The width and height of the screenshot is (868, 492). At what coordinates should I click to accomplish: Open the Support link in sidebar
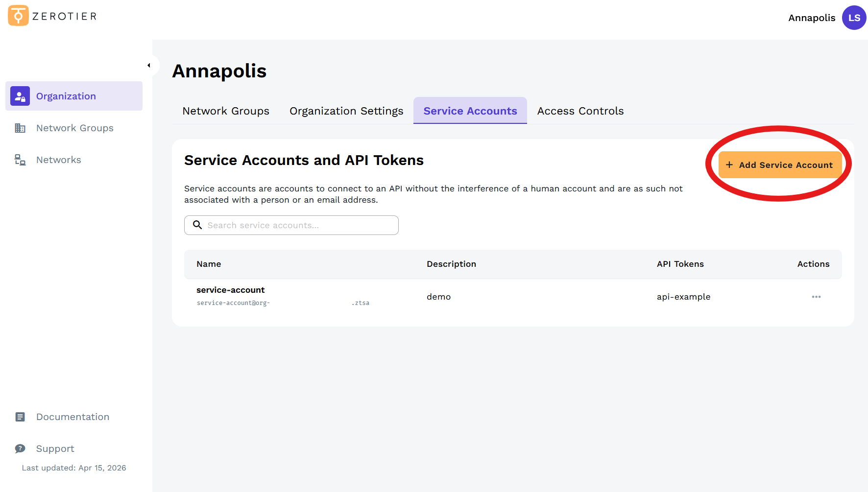point(55,448)
